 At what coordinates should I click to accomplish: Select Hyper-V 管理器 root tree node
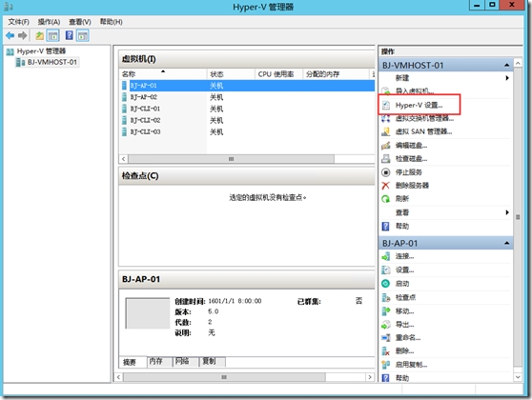point(41,50)
